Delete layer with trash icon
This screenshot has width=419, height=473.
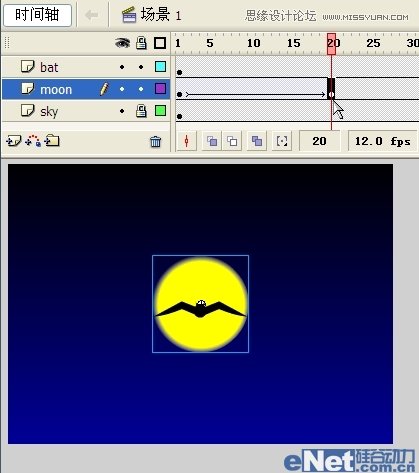[155, 142]
